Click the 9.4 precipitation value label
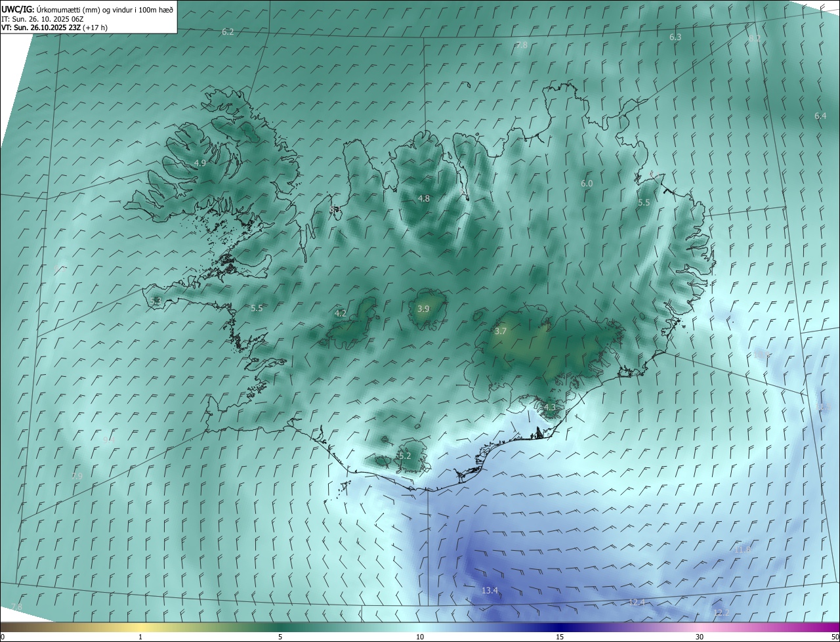This screenshot has width=840, height=642. coord(108,440)
